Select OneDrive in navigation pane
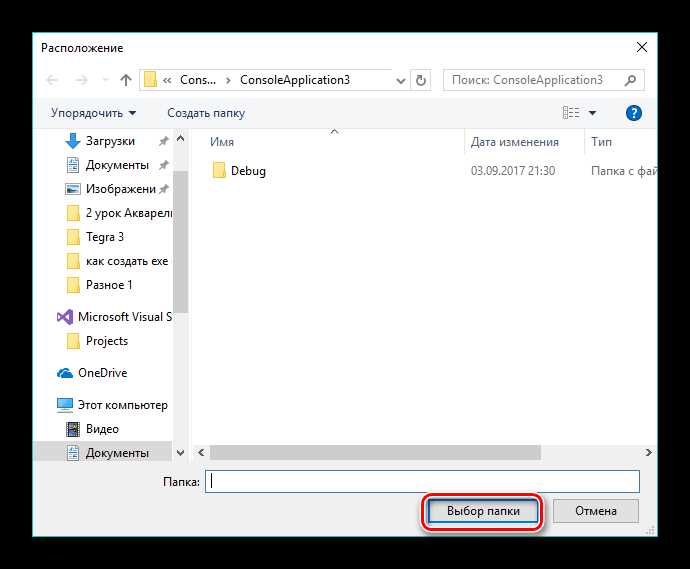The height and width of the screenshot is (569, 690). [103, 373]
